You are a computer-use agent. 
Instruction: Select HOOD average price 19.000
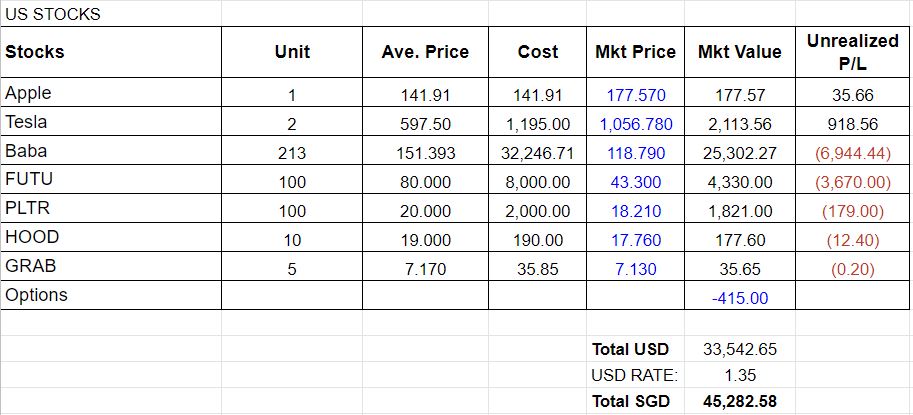(425, 240)
